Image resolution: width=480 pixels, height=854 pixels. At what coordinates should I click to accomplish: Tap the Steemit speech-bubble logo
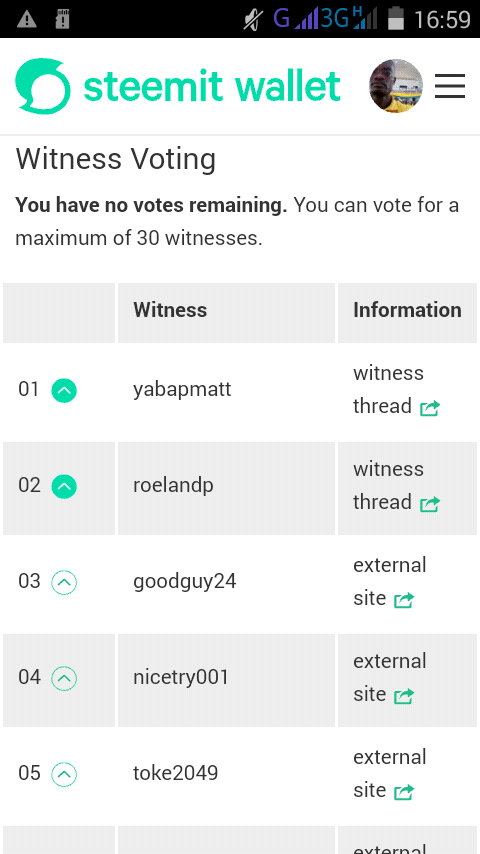[42, 86]
